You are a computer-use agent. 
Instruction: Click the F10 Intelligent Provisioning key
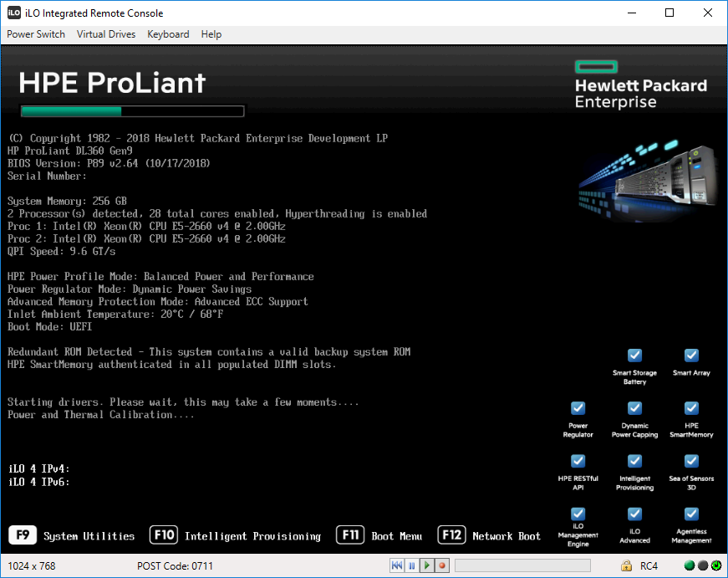tap(164, 535)
